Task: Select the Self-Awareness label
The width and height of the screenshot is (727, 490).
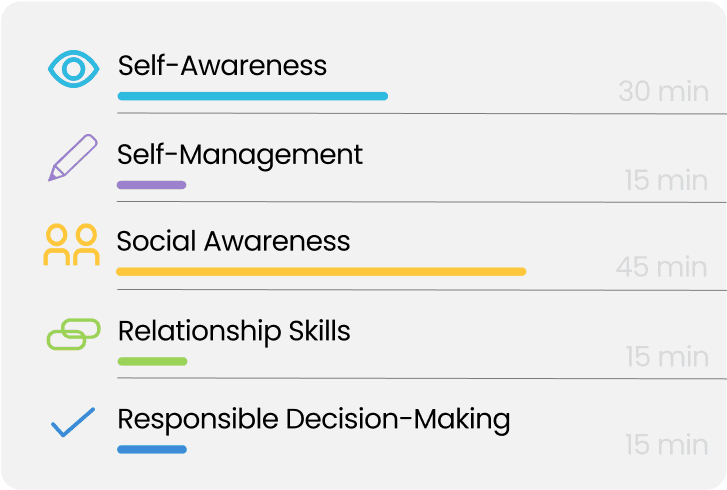Action: [x=222, y=66]
